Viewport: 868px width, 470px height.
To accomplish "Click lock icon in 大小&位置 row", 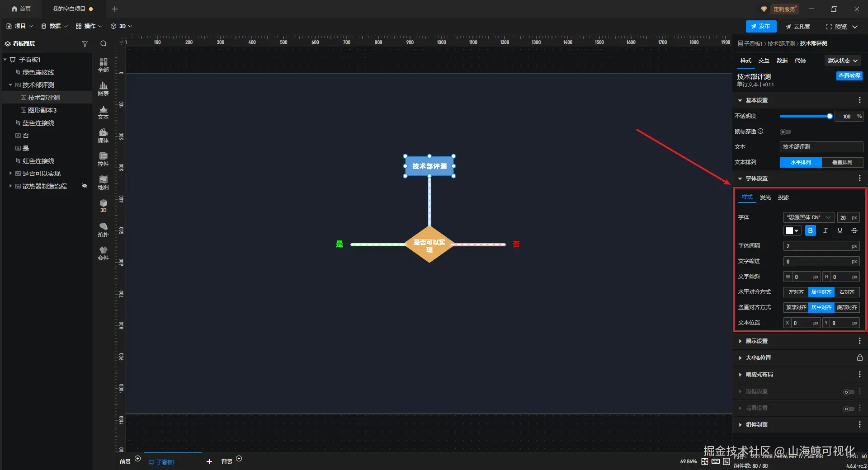I will 859,357.
